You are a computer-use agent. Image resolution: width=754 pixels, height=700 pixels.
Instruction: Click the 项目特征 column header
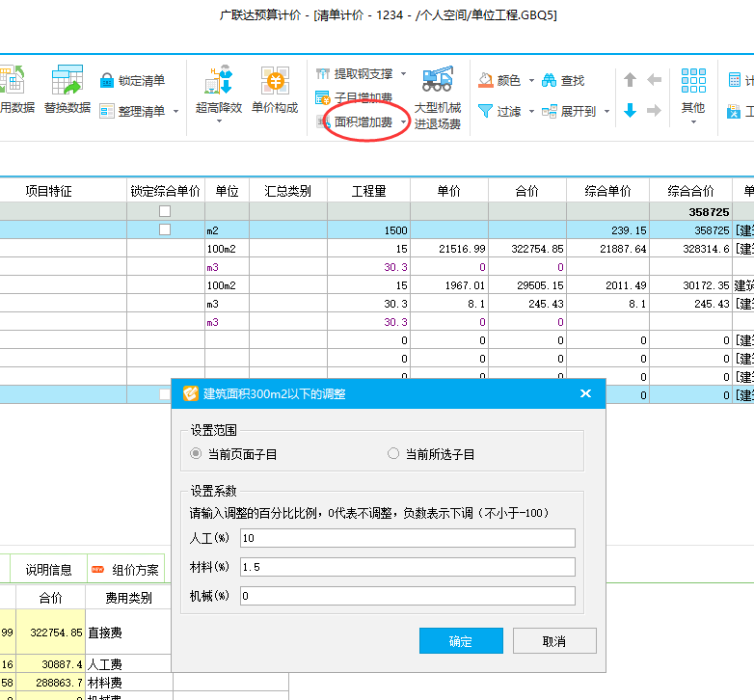coord(48,191)
